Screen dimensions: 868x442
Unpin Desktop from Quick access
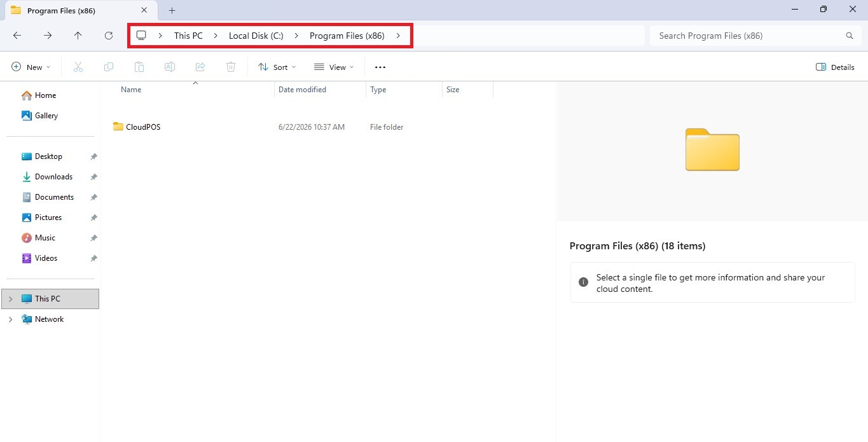pyautogui.click(x=93, y=156)
